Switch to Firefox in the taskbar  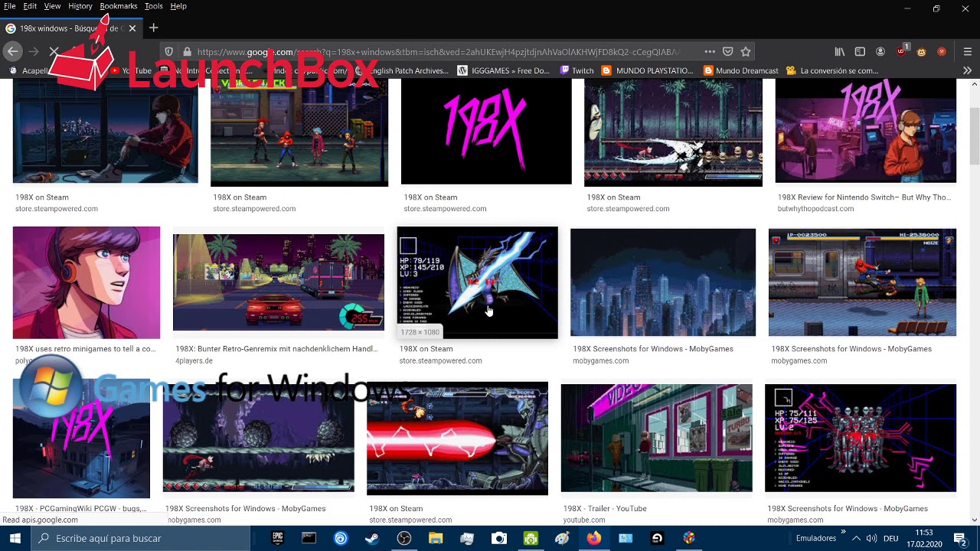click(x=594, y=538)
